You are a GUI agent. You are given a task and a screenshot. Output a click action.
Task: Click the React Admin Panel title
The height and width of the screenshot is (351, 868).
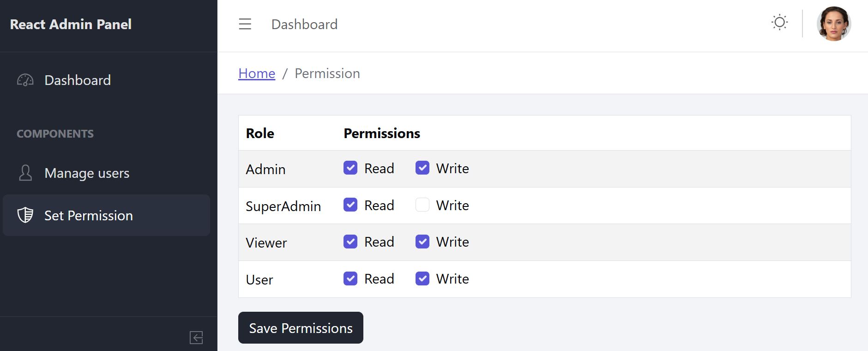[x=70, y=24]
